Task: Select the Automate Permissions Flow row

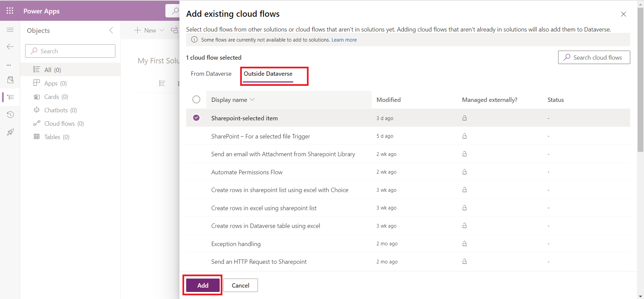Action: tap(247, 172)
